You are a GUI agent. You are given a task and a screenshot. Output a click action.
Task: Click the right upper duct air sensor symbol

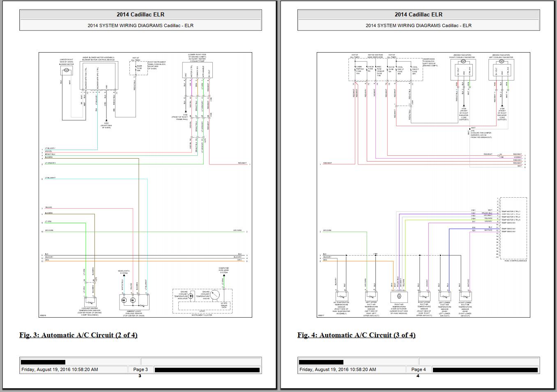click(x=424, y=296)
